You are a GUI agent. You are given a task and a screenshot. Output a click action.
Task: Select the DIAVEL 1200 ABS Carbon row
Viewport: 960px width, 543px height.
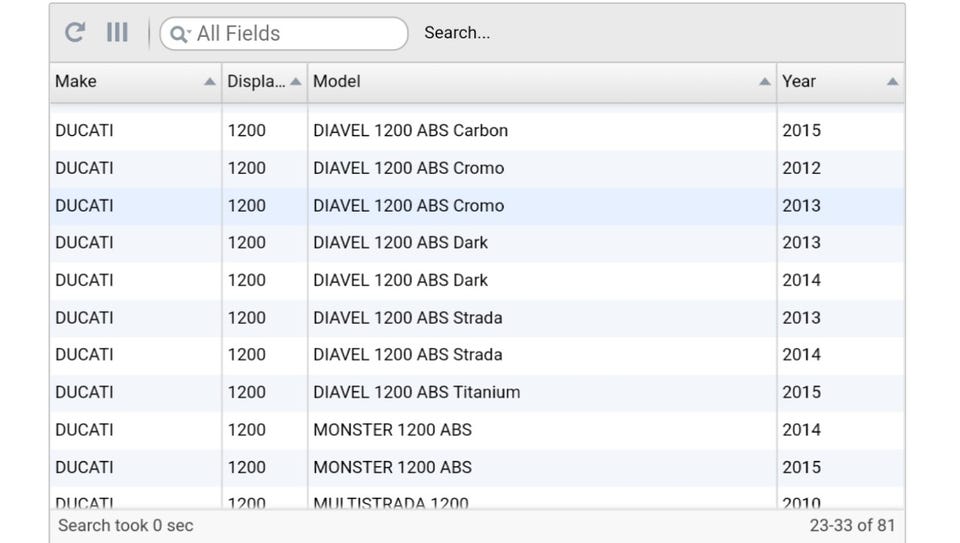click(x=410, y=131)
